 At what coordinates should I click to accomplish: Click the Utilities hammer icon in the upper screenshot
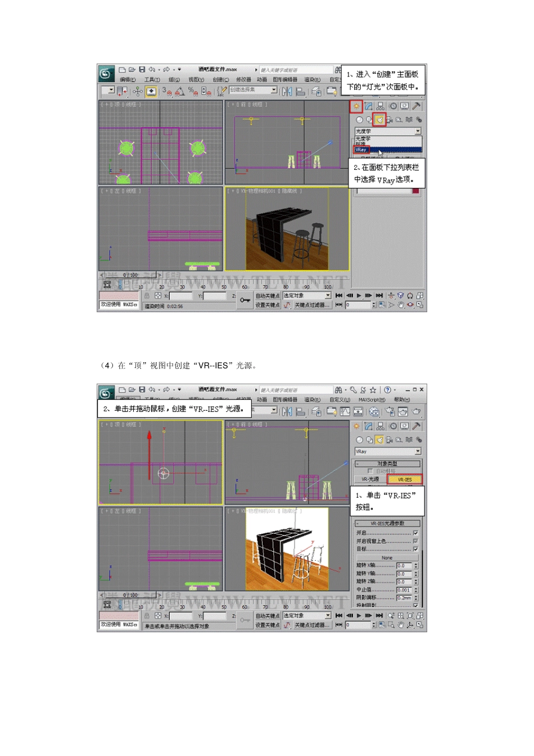pyautogui.click(x=417, y=106)
